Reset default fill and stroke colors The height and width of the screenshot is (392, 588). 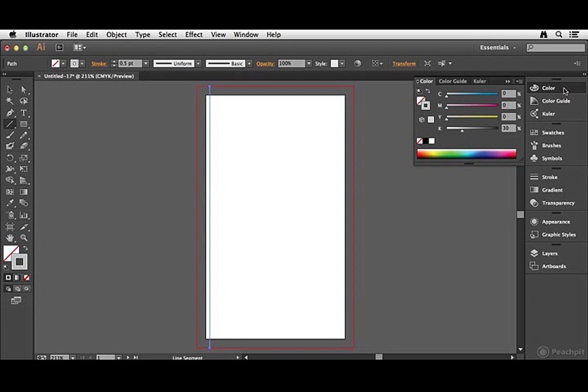coord(5,267)
